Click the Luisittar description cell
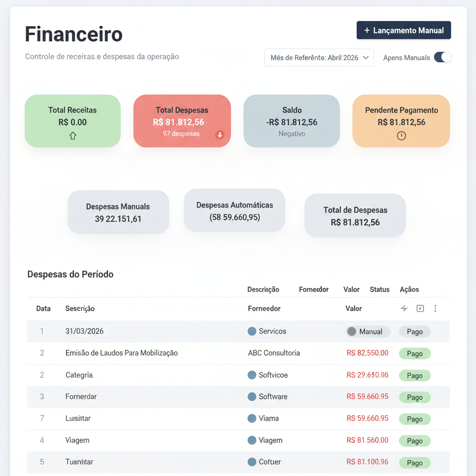This screenshot has width=476, height=476. click(78, 418)
